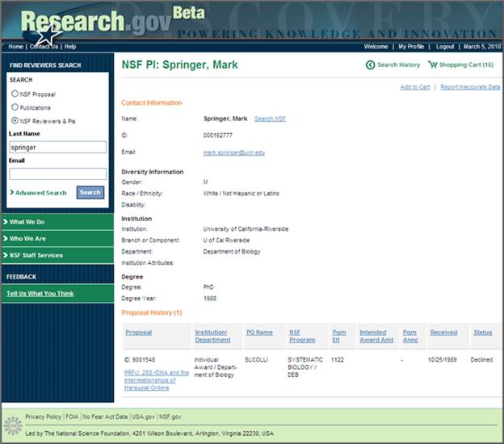Expand NSF Staff Services section
The width and height of the screenshot is (504, 444).
tap(57, 255)
